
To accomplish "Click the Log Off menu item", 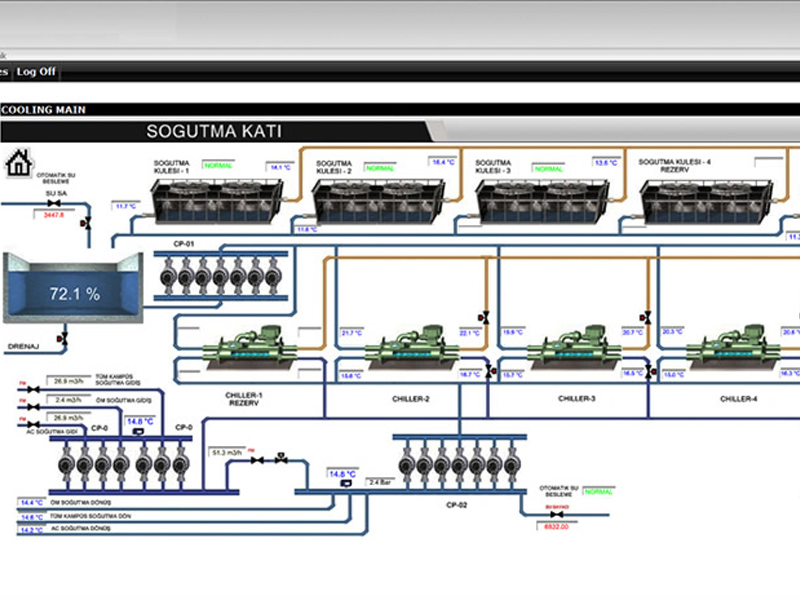I will 36,72.
